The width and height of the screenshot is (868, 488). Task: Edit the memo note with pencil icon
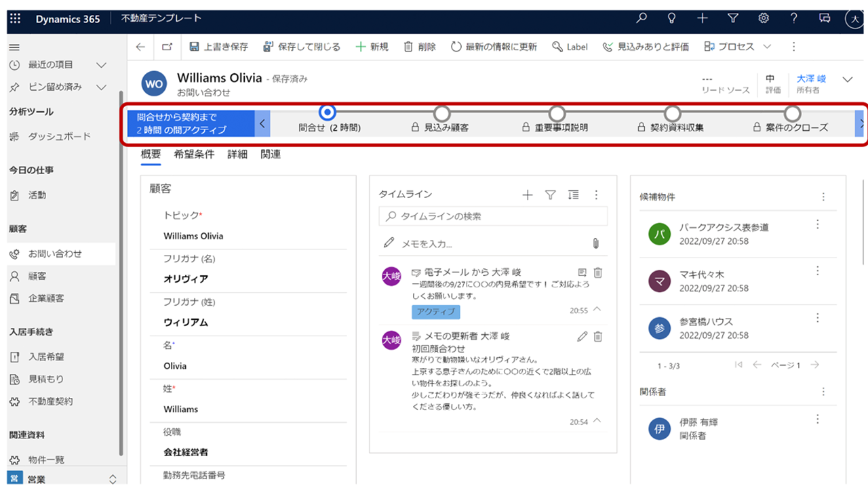(x=582, y=336)
